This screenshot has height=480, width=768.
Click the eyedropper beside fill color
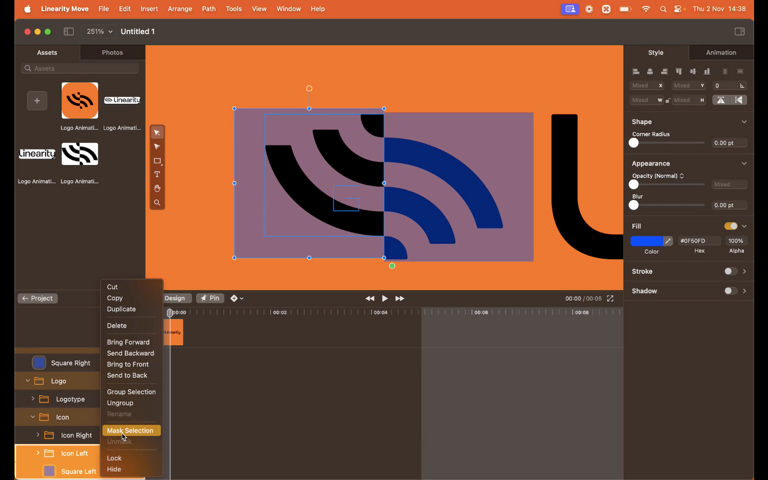click(x=668, y=240)
